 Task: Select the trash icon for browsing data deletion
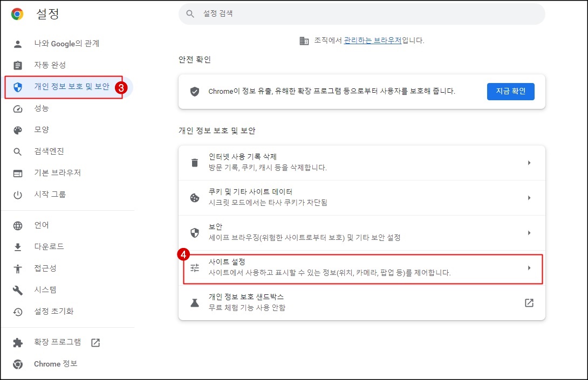pyautogui.click(x=195, y=162)
